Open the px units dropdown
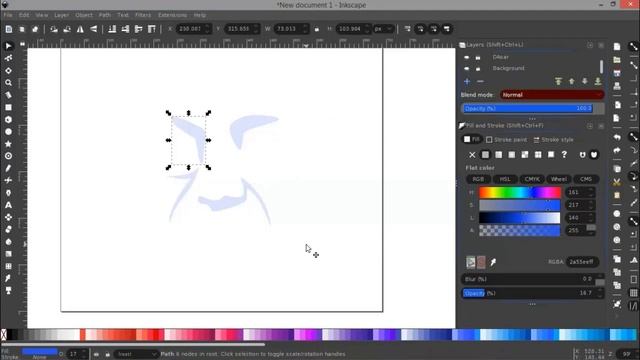This screenshot has height=360, width=640. (383, 29)
